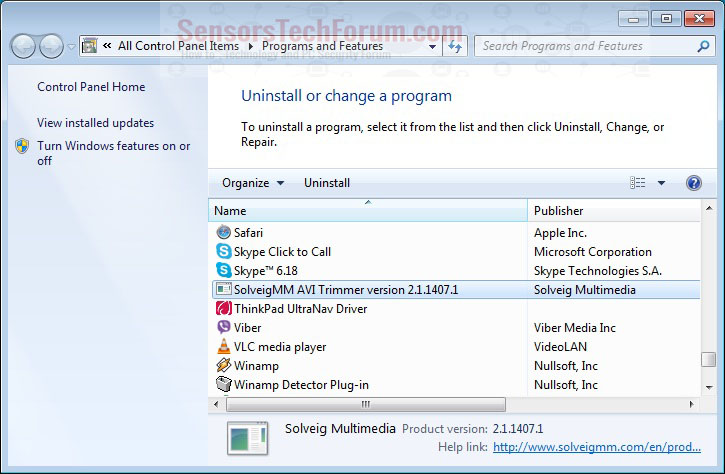This screenshot has width=725, height=474.
Task: Open the Organize dropdown menu
Action: 253,183
